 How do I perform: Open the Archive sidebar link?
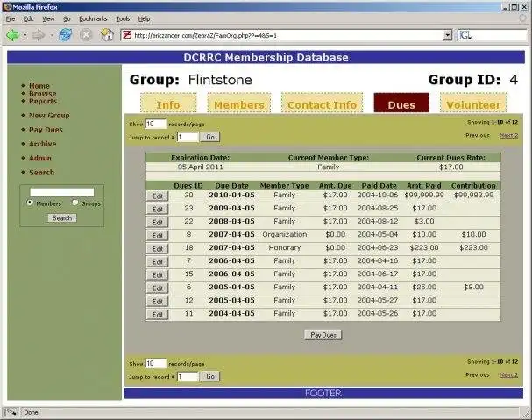click(x=43, y=144)
